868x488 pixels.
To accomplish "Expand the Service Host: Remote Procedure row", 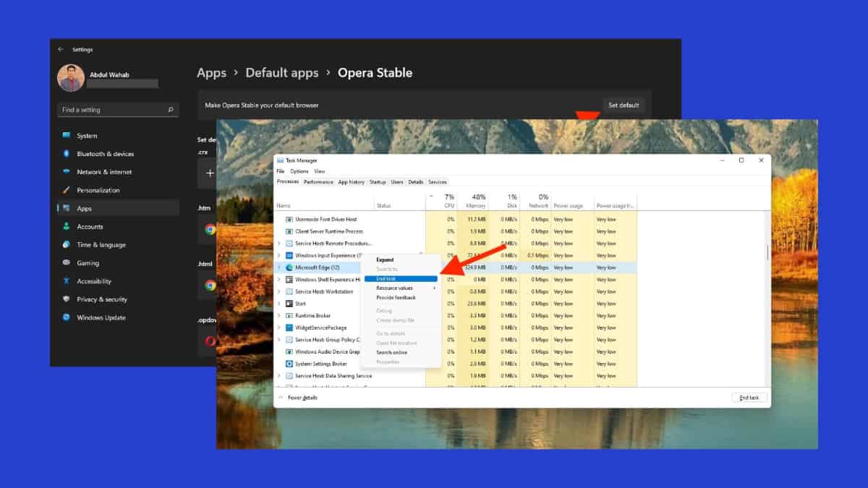I will coord(279,244).
